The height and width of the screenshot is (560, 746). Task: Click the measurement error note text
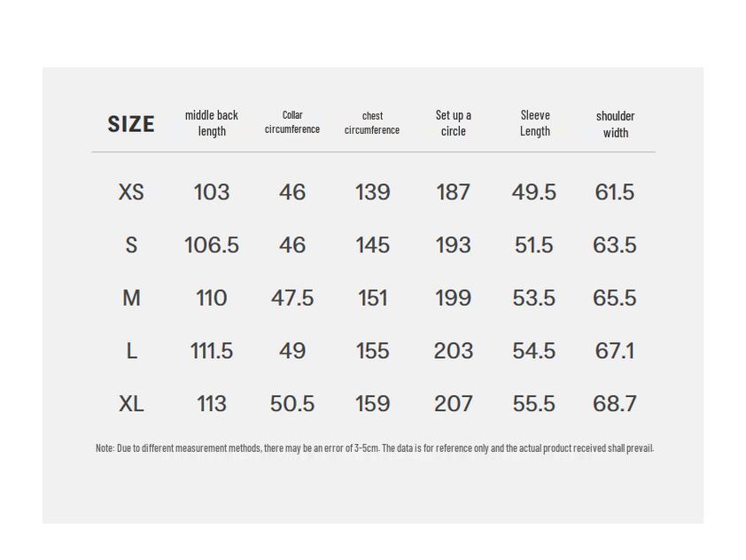[374, 448]
